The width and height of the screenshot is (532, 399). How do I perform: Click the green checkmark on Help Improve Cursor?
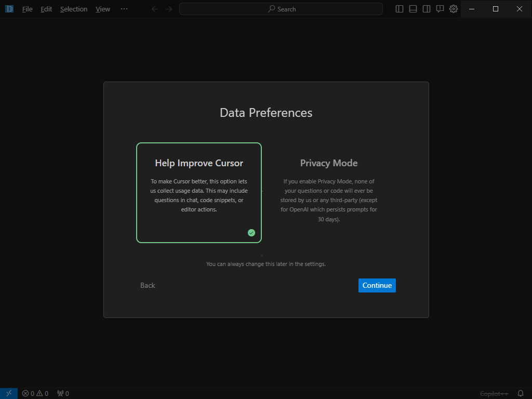pyautogui.click(x=251, y=233)
